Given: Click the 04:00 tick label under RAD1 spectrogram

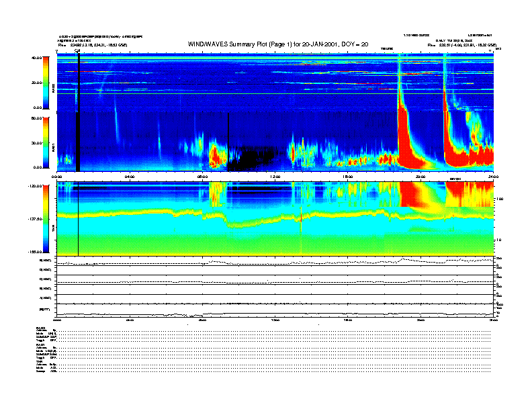Looking at the screenshot, I should pos(130,177).
